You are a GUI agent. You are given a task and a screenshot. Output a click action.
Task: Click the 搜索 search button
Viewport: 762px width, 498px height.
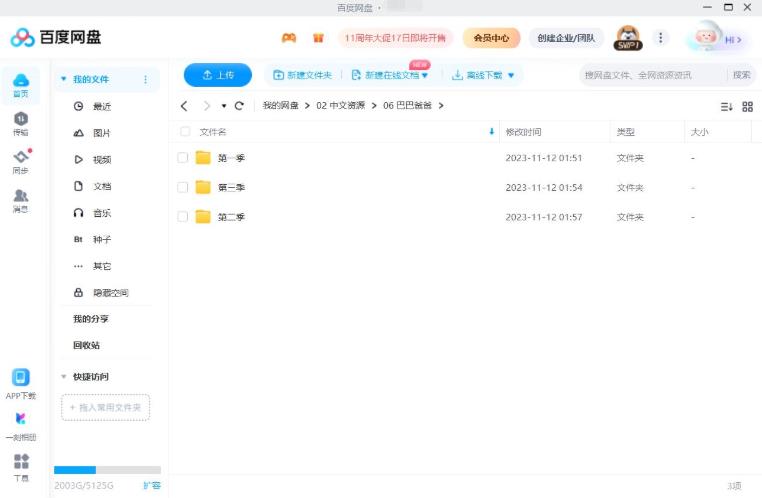click(742, 75)
